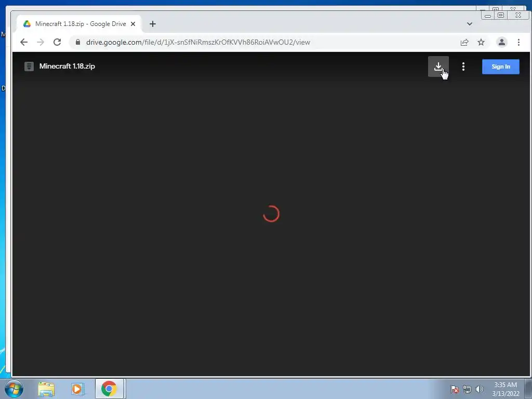Share this page icon in address bar
The height and width of the screenshot is (399, 532).
(464, 42)
